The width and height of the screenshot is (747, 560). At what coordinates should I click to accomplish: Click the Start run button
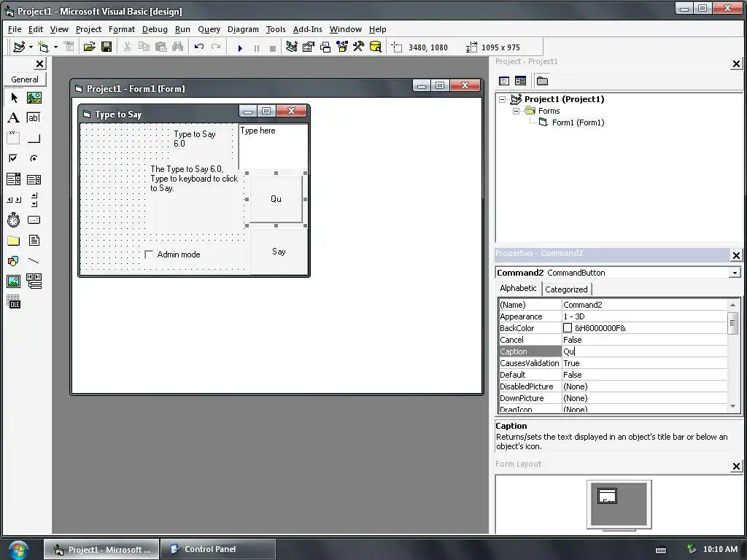(240, 47)
